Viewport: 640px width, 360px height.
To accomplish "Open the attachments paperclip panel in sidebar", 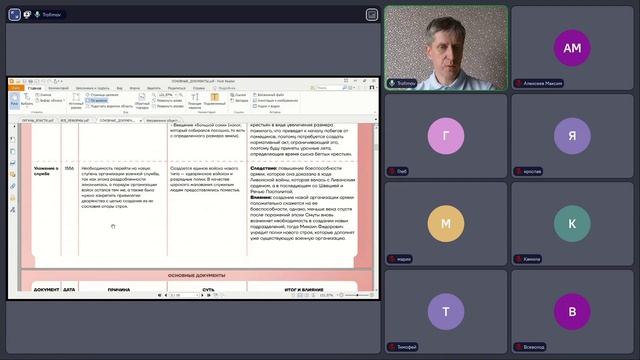I will point(13,186).
